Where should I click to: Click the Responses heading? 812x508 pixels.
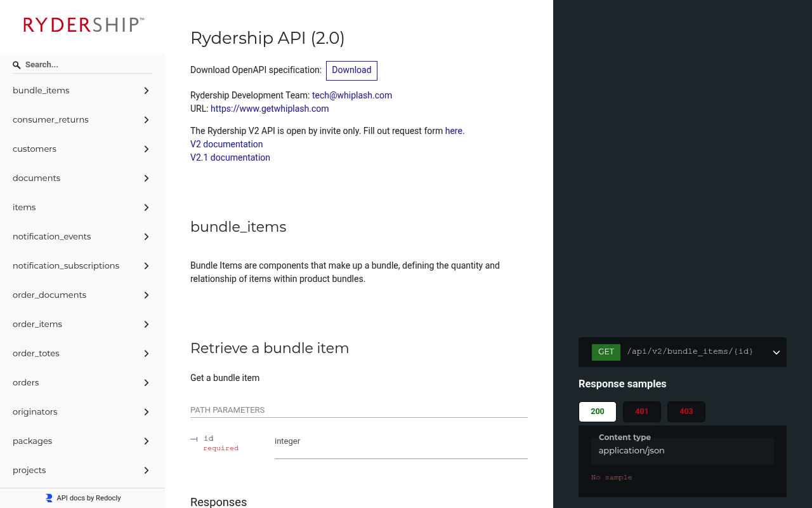219,502
